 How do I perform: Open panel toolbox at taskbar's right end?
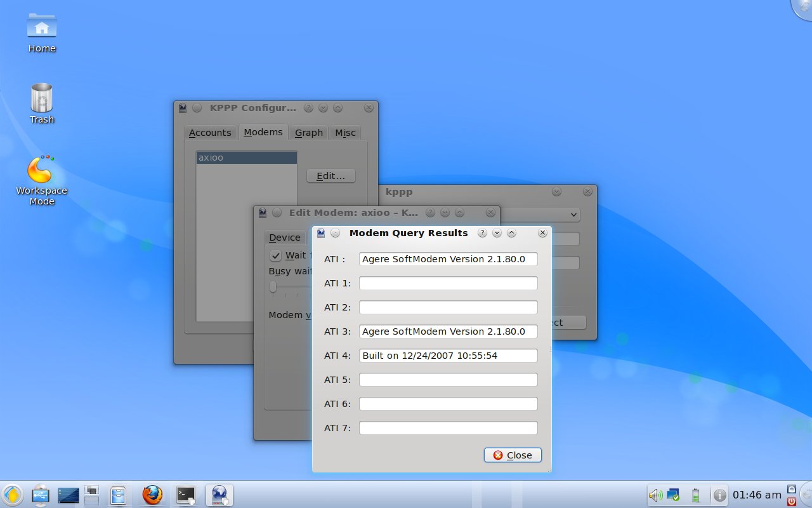pos(806,495)
